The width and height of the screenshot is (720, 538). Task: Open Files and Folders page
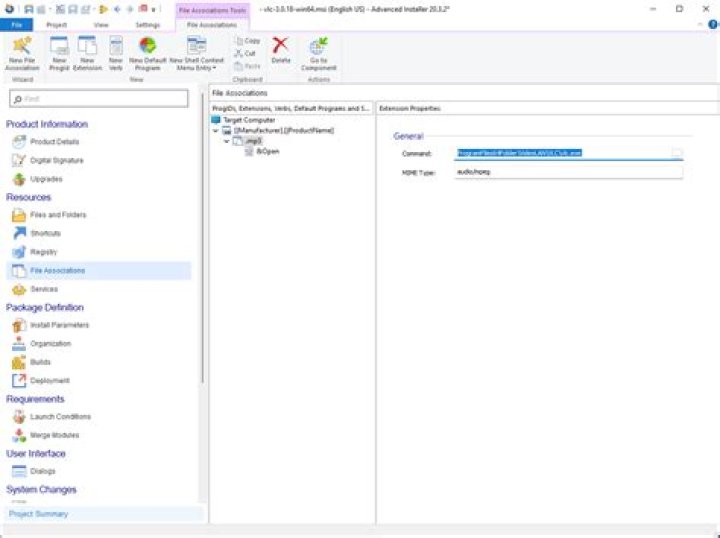[58, 215]
